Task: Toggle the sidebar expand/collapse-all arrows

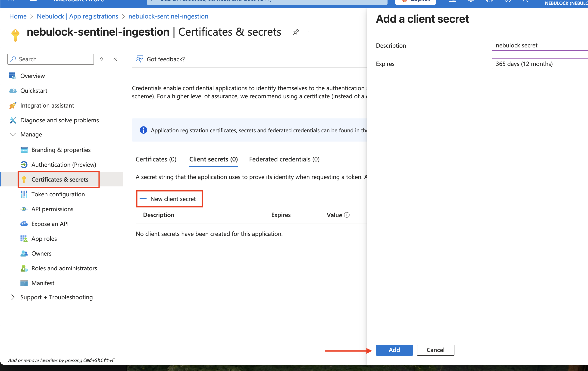Action: pos(101,59)
